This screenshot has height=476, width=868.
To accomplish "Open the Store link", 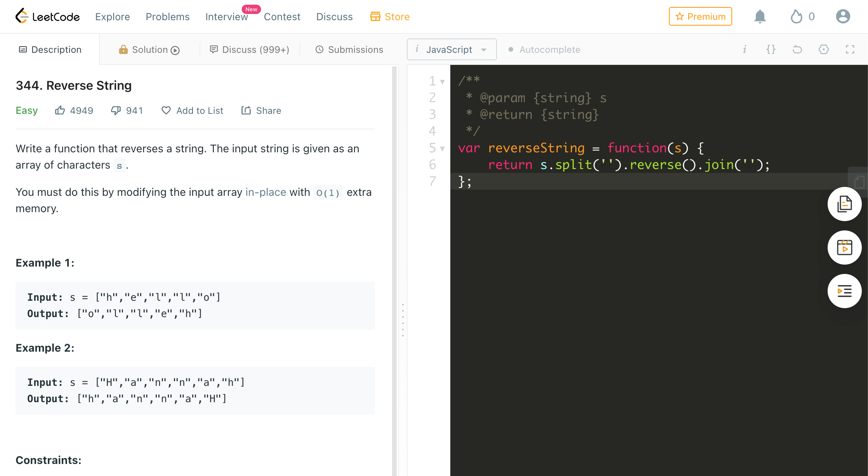I will click(390, 17).
